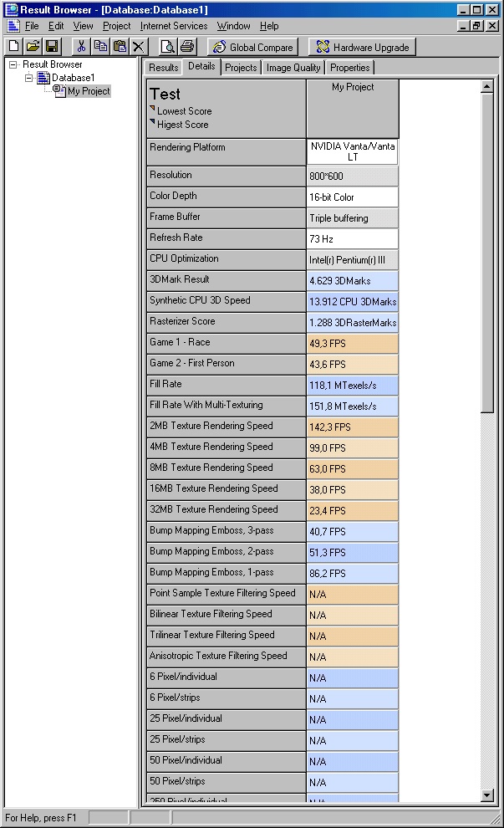Click the Hardware Upgrade button
This screenshot has width=504, height=828.
[x=363, y=47]
